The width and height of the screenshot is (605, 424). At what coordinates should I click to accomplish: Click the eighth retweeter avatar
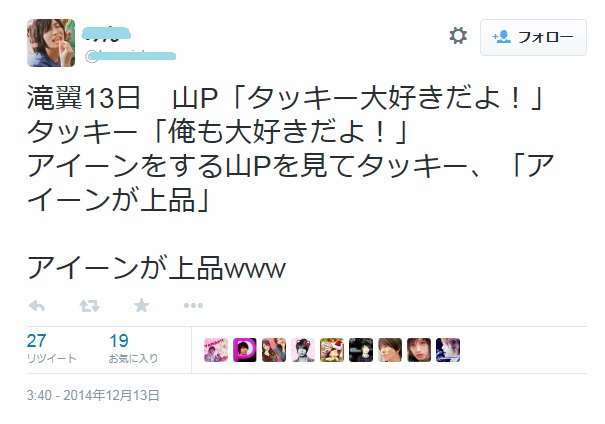[x=419, y=350]
